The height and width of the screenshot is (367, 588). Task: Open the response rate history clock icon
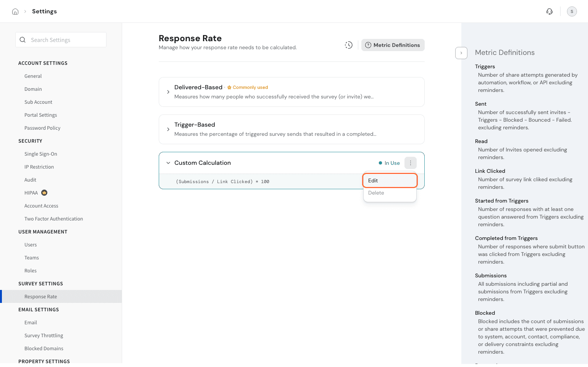pyautogui.click(x=348, y=45)
